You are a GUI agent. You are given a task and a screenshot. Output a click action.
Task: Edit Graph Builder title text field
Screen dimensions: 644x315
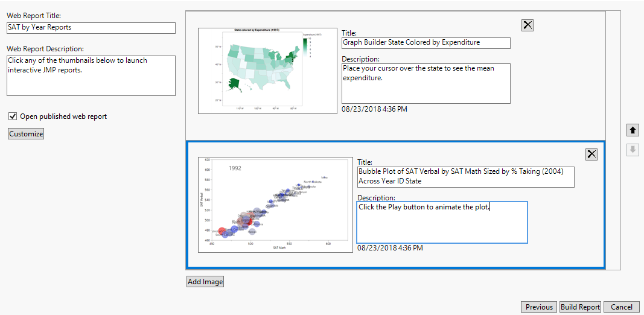click(x=426, y=43)
